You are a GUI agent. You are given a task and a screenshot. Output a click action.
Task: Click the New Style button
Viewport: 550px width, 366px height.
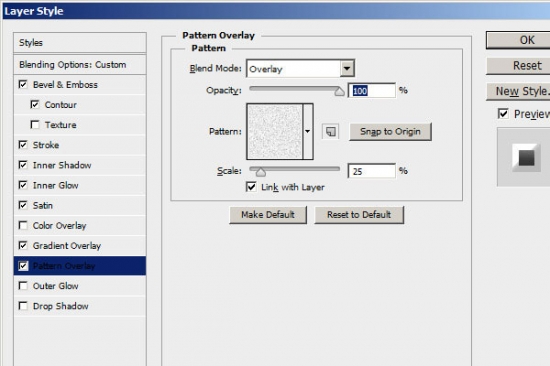click(518, 92)
